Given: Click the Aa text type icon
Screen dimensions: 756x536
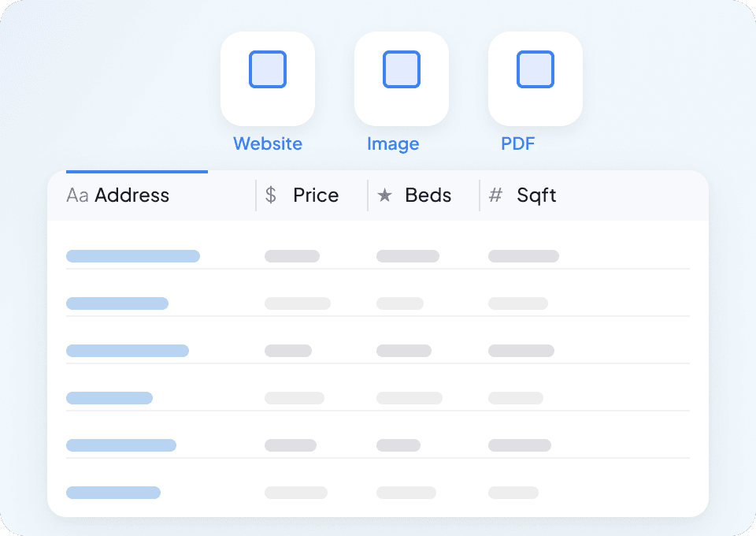Looking at the screenshot, I should 77,195.
